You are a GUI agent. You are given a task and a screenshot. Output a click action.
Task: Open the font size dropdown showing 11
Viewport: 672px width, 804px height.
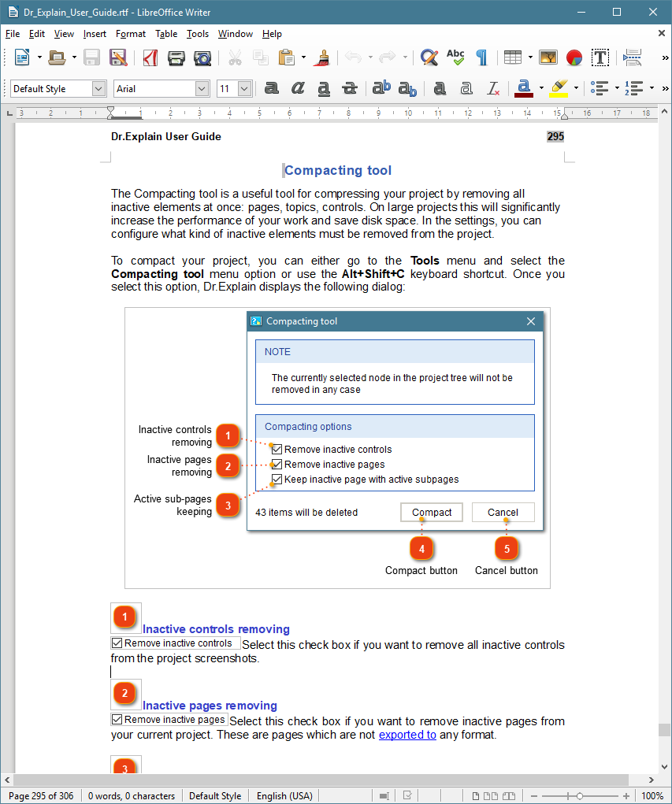coord(245,89)
